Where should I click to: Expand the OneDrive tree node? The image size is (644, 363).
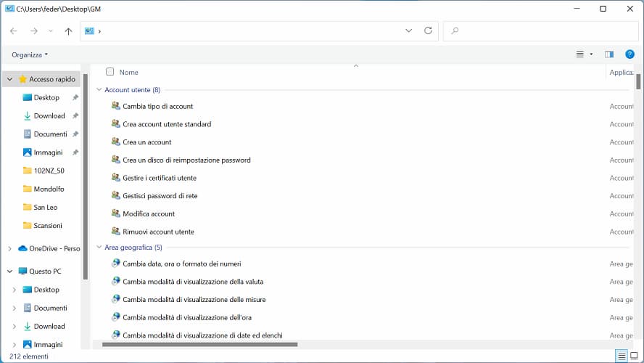click(9, 248)
